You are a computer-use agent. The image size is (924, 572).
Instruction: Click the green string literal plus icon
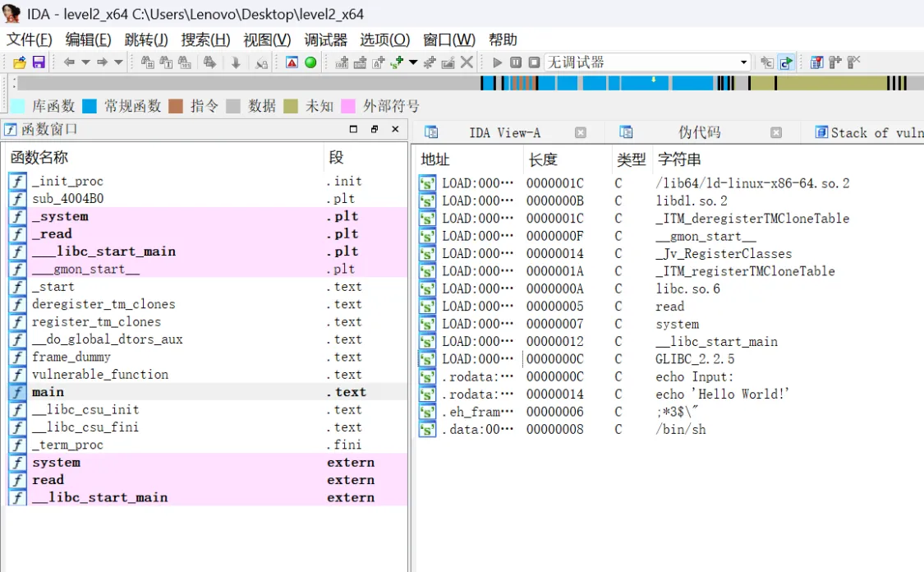(x=397, y=62)
